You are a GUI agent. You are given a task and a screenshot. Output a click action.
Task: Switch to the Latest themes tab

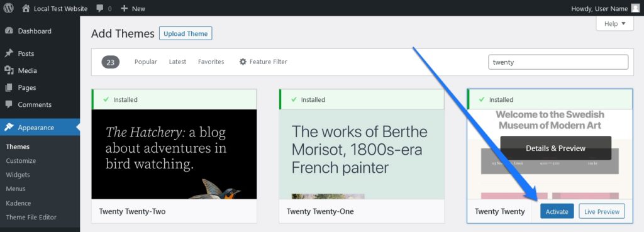(x=177, y=62)
